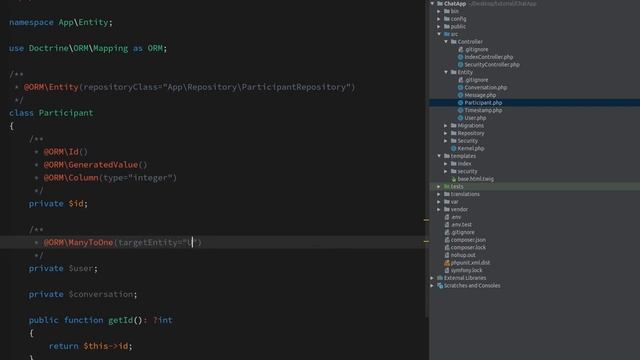640x360 pixels.
Task: Click the .gitignore icon under the Controller folder
Action: click(460, 49)
